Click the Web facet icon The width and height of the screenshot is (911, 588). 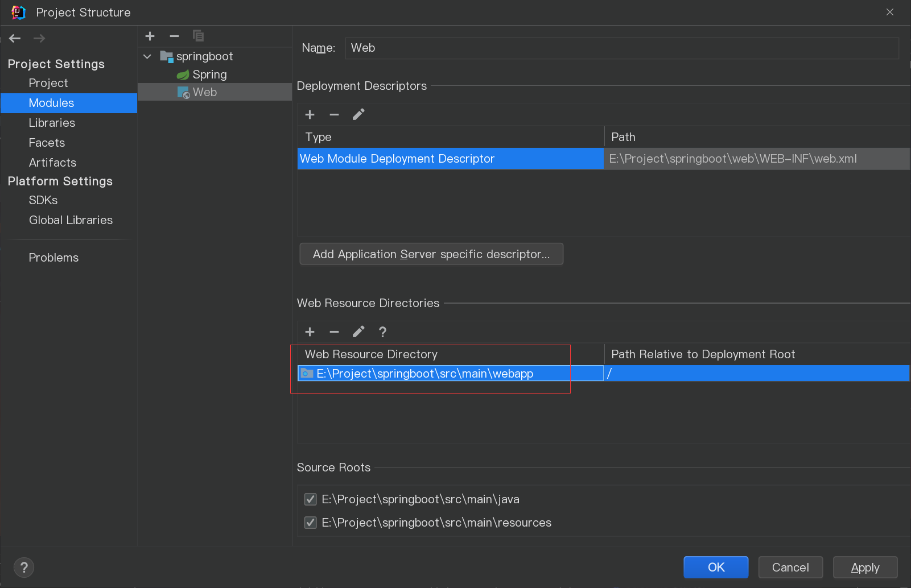click(x=183, y=92)
